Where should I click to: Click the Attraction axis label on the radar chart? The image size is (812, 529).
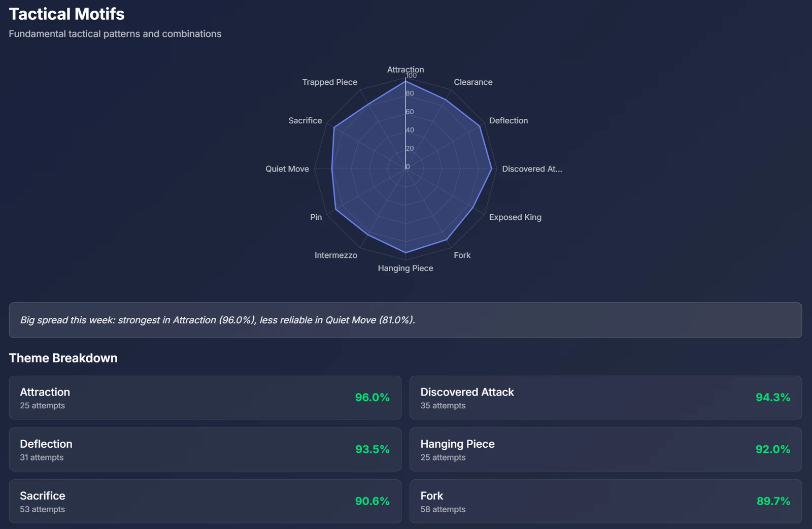(x=405, y=70)
